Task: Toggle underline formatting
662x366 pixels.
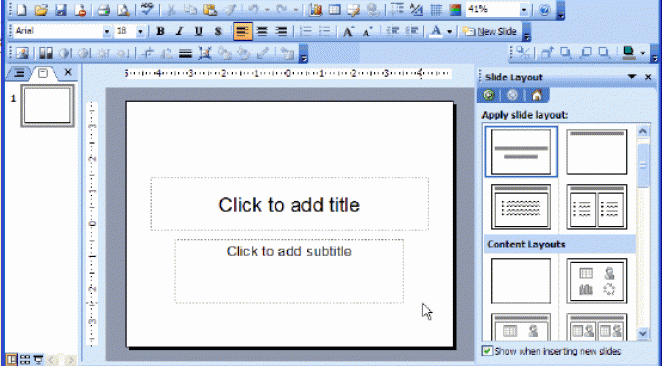Action: 198,31
